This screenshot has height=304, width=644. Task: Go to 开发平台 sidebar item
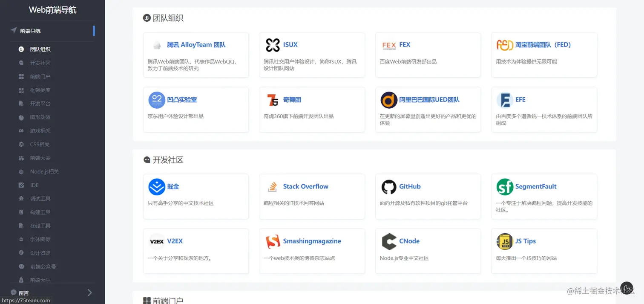40,104
